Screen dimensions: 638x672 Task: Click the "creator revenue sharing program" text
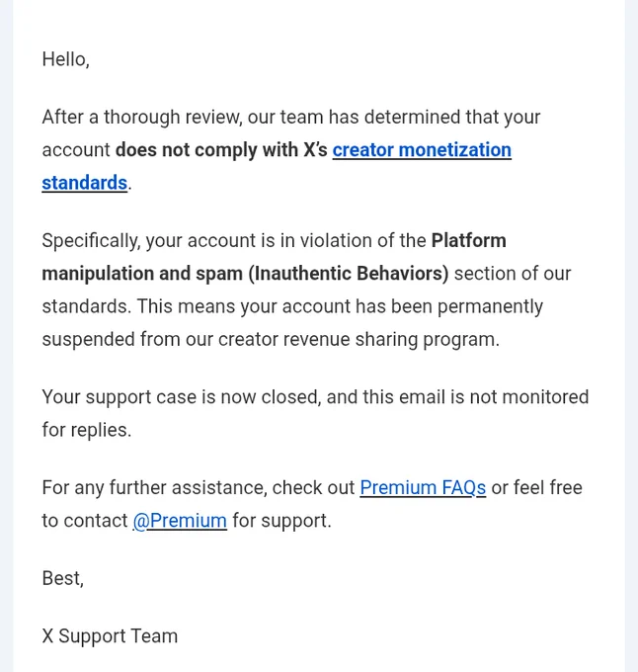point(359,339)
